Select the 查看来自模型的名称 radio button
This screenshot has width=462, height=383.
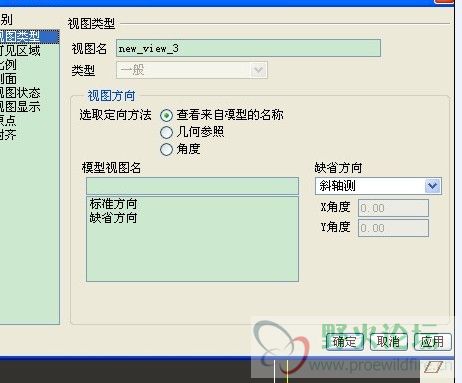point(166,115)
